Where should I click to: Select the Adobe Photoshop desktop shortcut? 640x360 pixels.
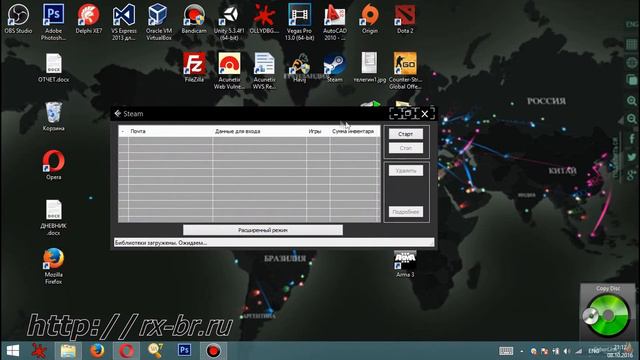click(x=53, y=21)
